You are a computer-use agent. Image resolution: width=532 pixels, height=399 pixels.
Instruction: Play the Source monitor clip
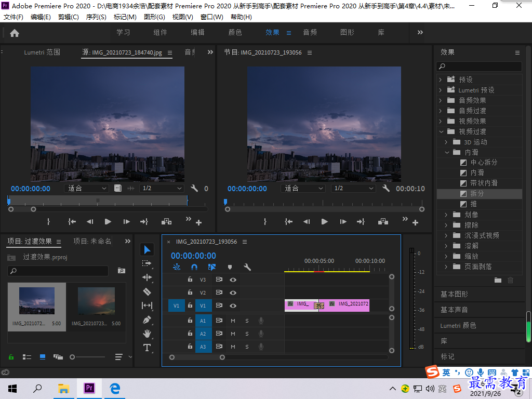point(108,221)
